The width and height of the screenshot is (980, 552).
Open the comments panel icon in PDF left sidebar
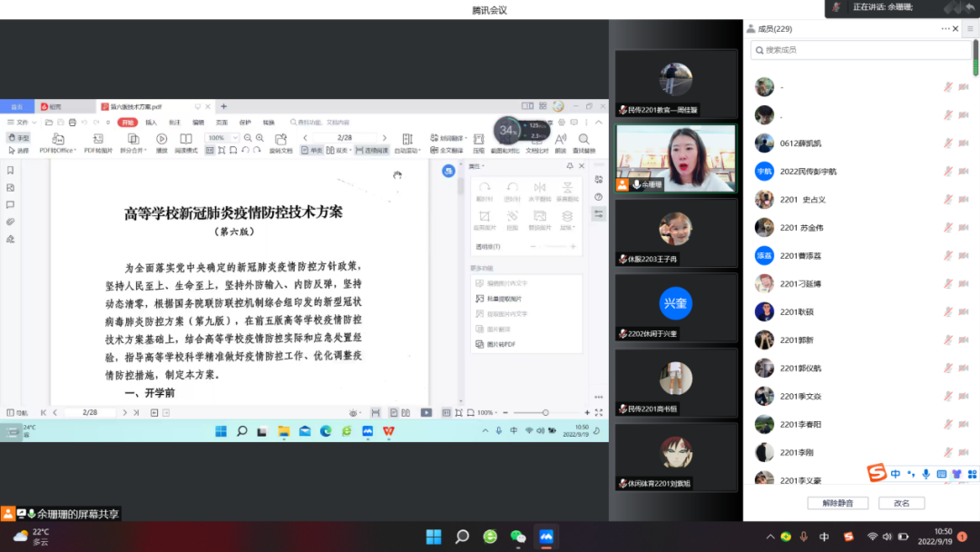(10, 204)
